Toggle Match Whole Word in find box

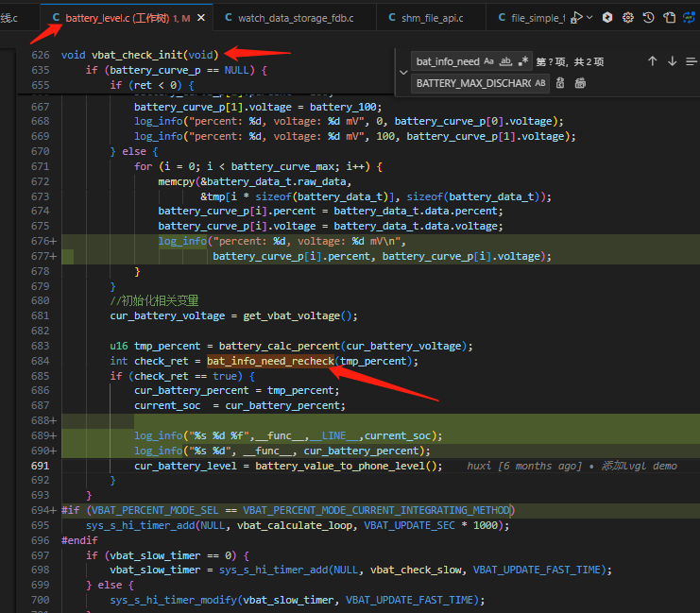505,61
